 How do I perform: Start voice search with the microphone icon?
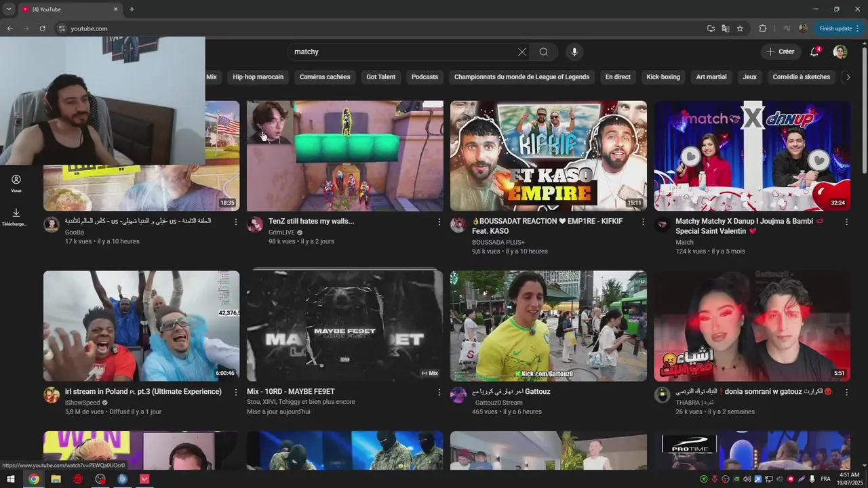point(574,52)
